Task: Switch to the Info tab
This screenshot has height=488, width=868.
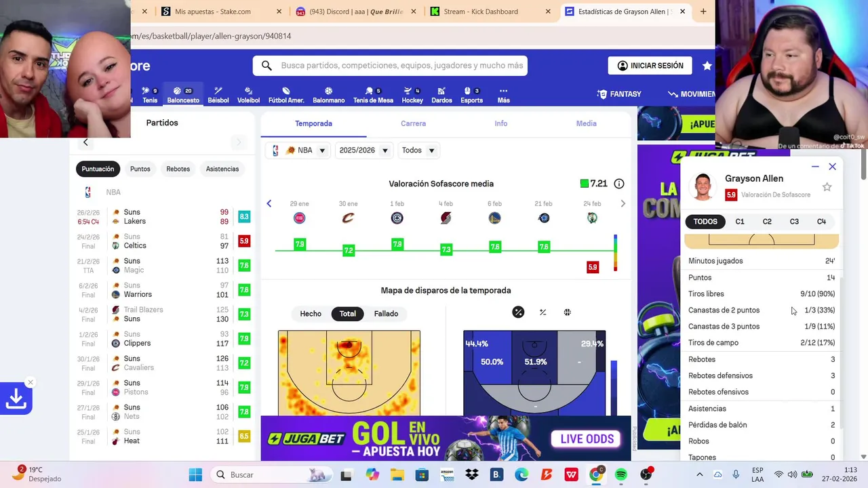Action: tap(500, 123)
